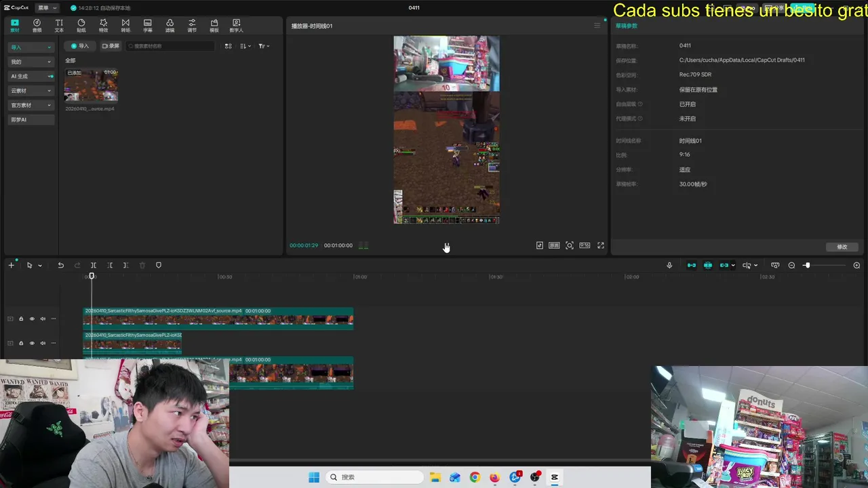Add a track with the plus icon

(11, 265)
